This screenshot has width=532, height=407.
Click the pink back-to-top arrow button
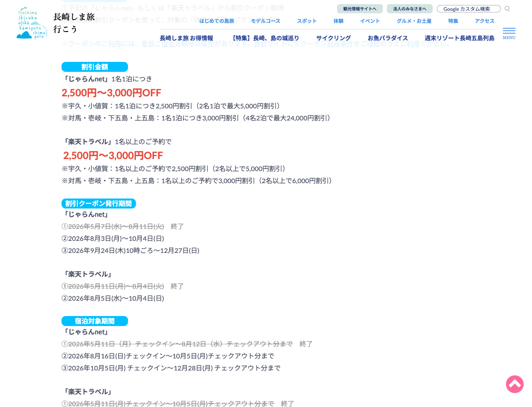[x=515, y=384]
